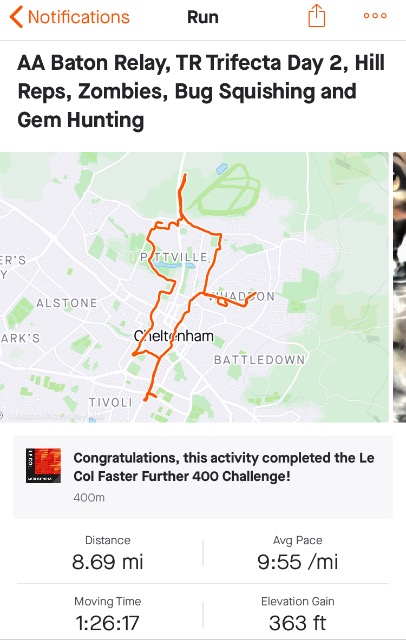406x640 pixels.
Task: Tap the Tivoli label on the map
Action: (111, 402)
